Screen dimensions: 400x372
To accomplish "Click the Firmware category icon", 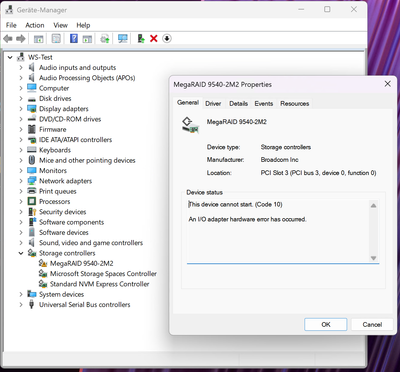I will pos(32,129).
